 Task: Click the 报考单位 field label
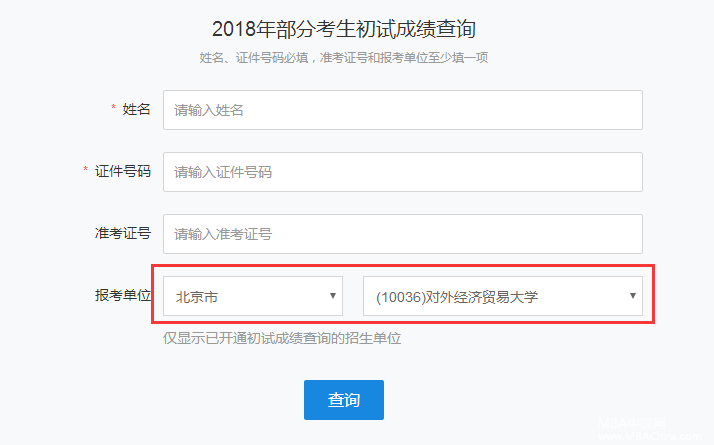[x=123, y=295]
